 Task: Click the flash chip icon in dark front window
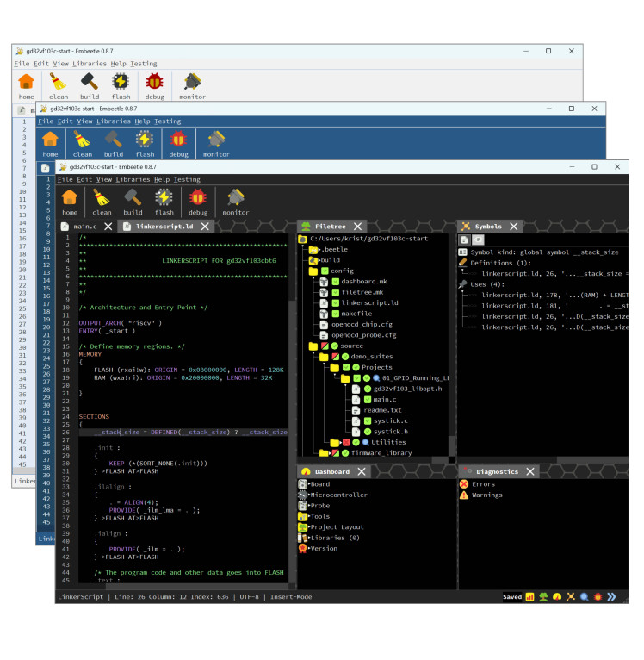click(x=164, y=199)
